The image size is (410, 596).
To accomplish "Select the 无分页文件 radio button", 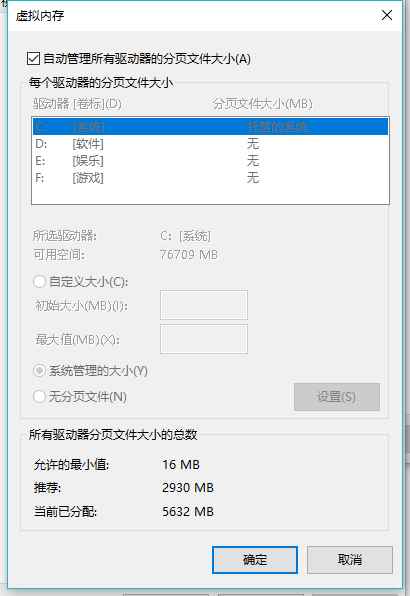I will (x=40, y=396).
